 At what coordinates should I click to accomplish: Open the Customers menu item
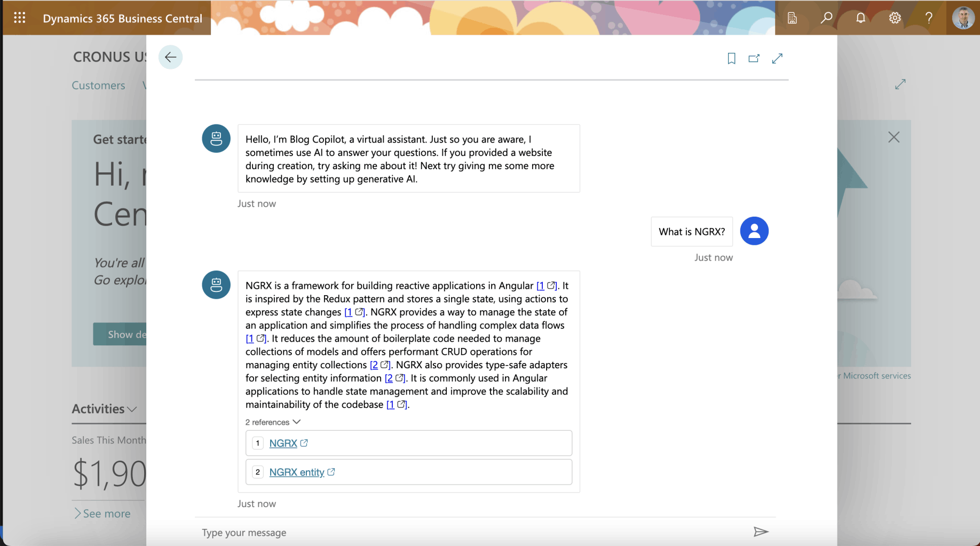98,85
